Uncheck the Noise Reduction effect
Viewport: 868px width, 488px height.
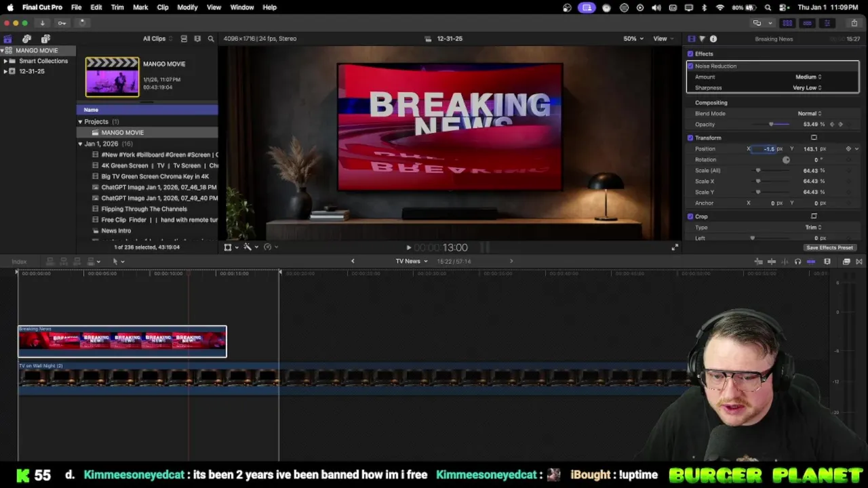coord(690,66)
